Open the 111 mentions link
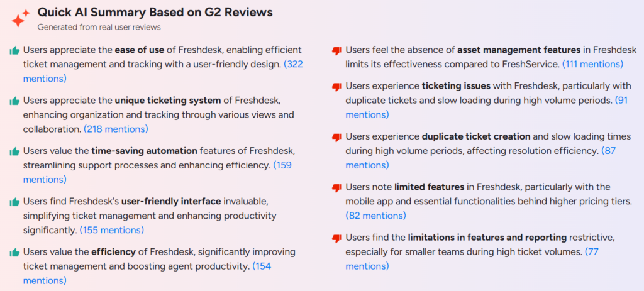Viewport: 644px width, 291px height. (592, 64)
